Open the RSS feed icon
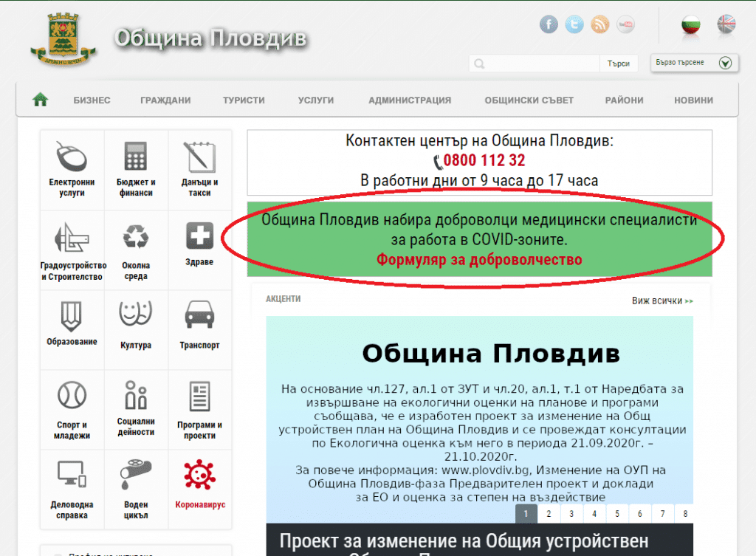 600,25
